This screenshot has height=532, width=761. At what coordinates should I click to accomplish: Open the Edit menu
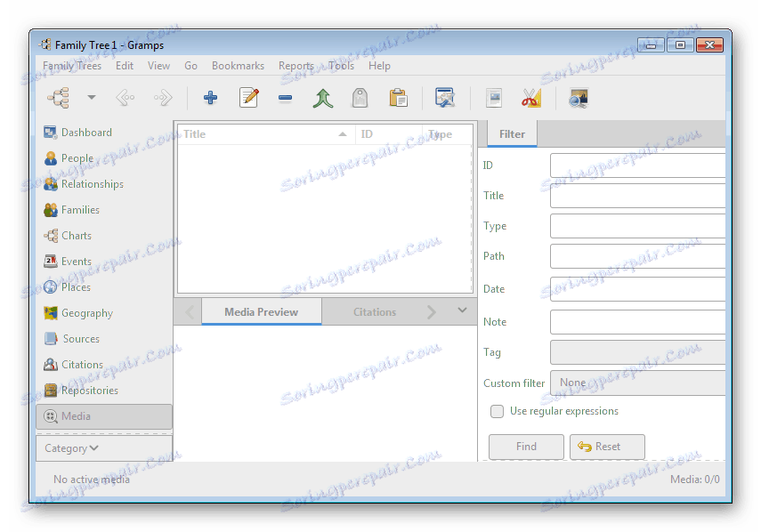click(x=125, y=66)
